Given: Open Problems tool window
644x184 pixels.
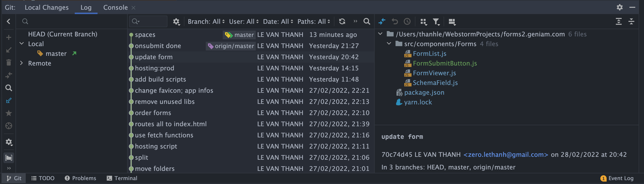Looking at the screenshot, I should pyautogui.click(x=80, y=178).
